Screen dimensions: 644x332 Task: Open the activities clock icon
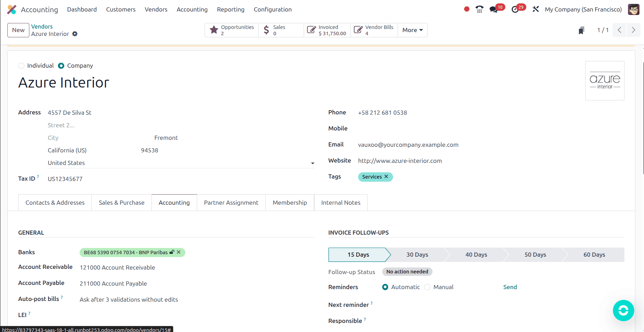point(515,9)
